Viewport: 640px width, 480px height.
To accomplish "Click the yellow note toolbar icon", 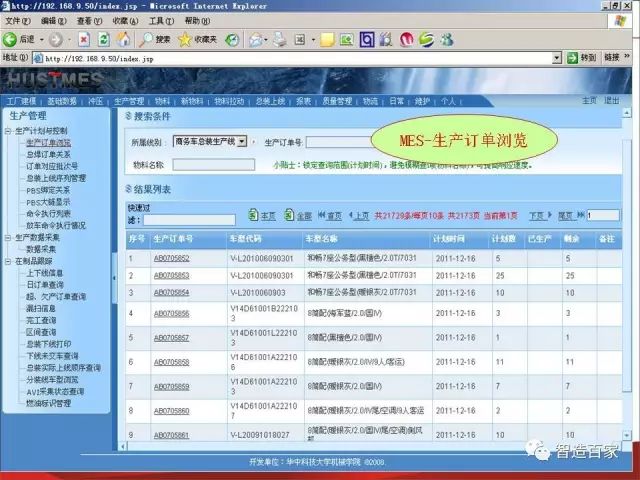I will [327, 40].
